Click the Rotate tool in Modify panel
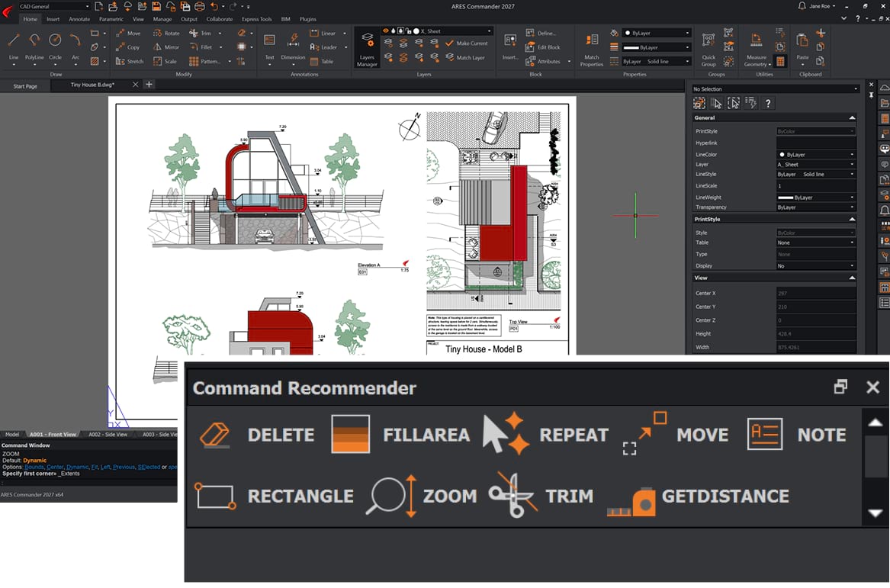The height and width of the screenshot is (588, 890). point(166,34)
